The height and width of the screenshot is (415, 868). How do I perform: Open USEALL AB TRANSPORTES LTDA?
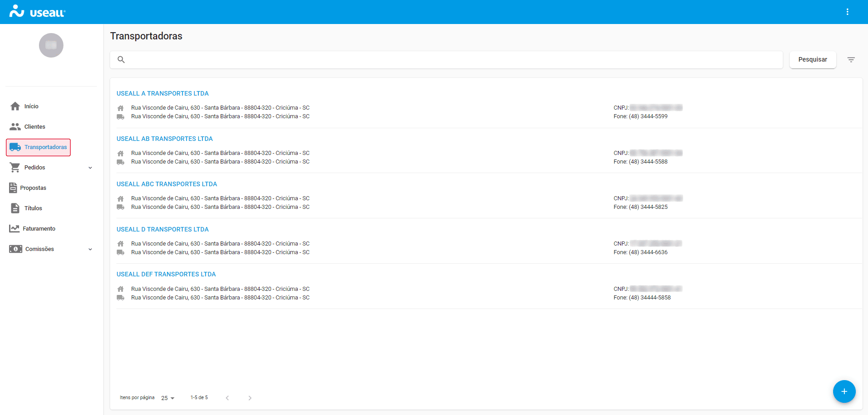(164, 139)
